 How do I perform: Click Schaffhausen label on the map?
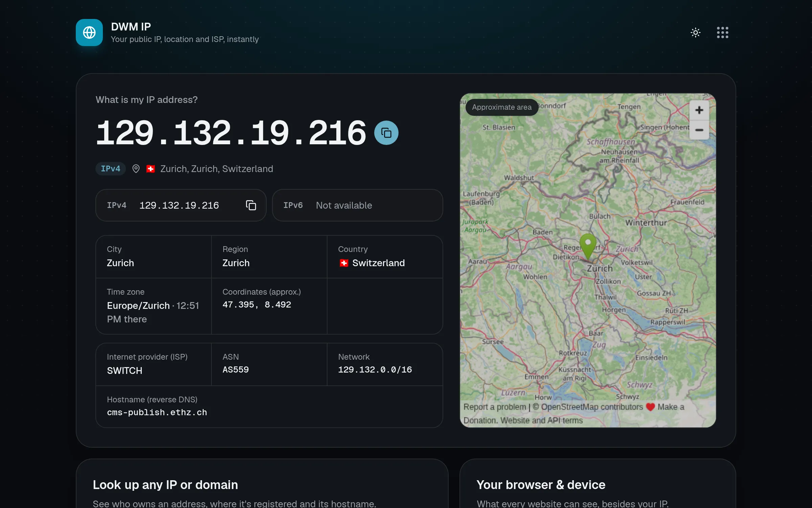[x=611, y=142]
